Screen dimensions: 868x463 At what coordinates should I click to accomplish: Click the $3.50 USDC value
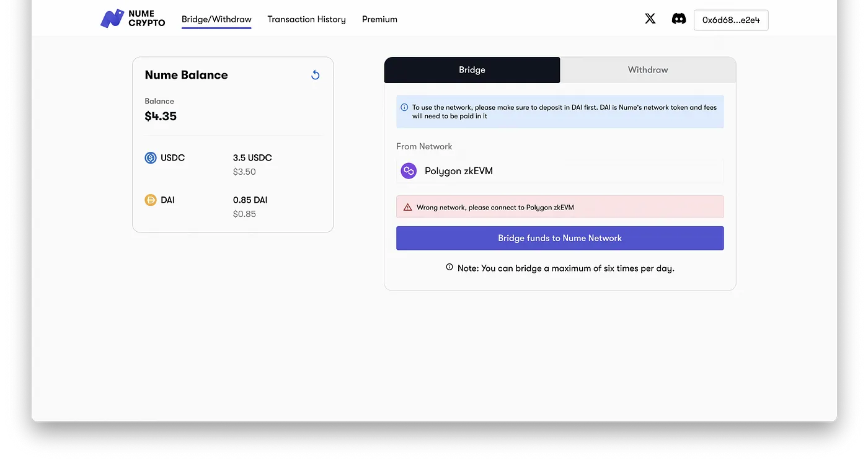pos(244,172)
